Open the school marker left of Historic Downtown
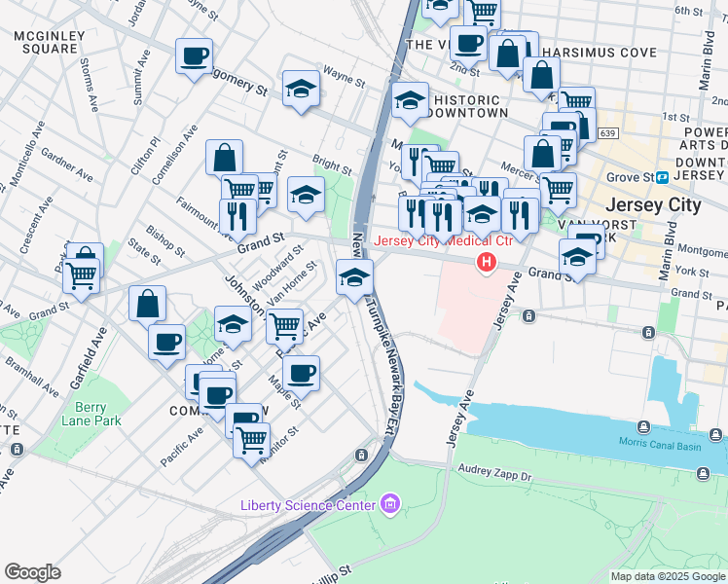728x584 pixels. click(x=410, y=102)
